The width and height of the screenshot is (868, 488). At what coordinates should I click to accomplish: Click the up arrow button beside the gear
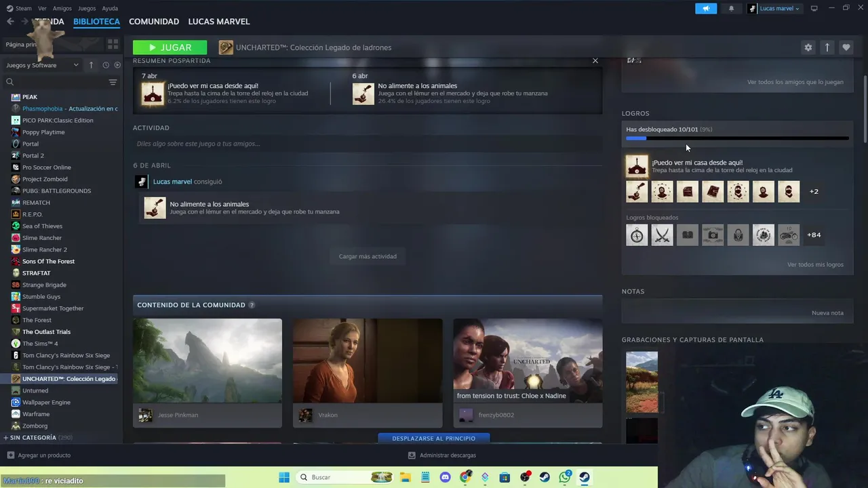(x=827, y=47)
